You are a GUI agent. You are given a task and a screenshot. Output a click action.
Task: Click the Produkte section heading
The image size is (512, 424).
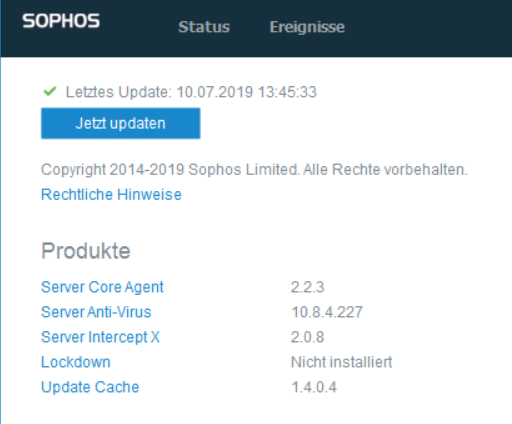pos(86,251)
